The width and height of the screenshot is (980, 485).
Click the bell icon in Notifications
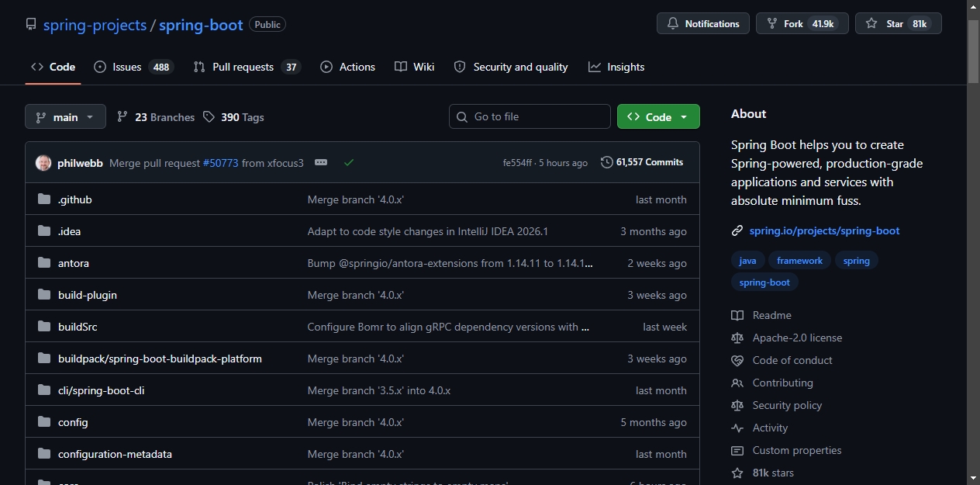pos(672,24)
